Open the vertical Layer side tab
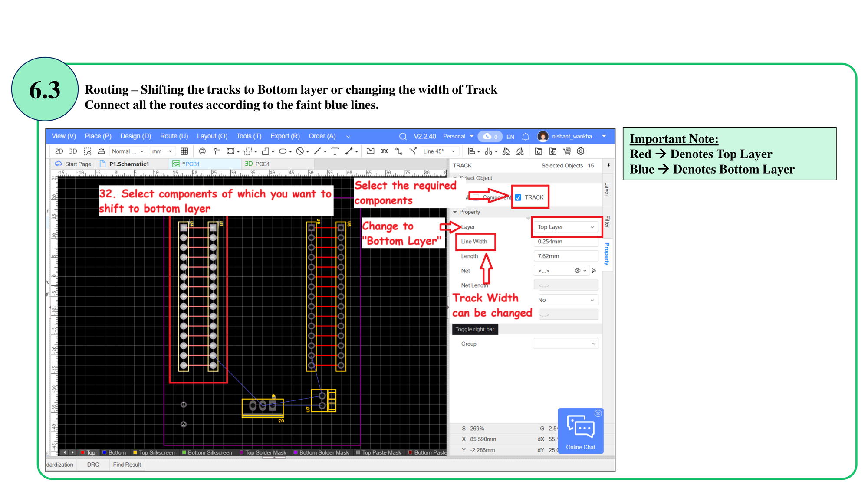868x488 pixels. (x=608, y=190)
